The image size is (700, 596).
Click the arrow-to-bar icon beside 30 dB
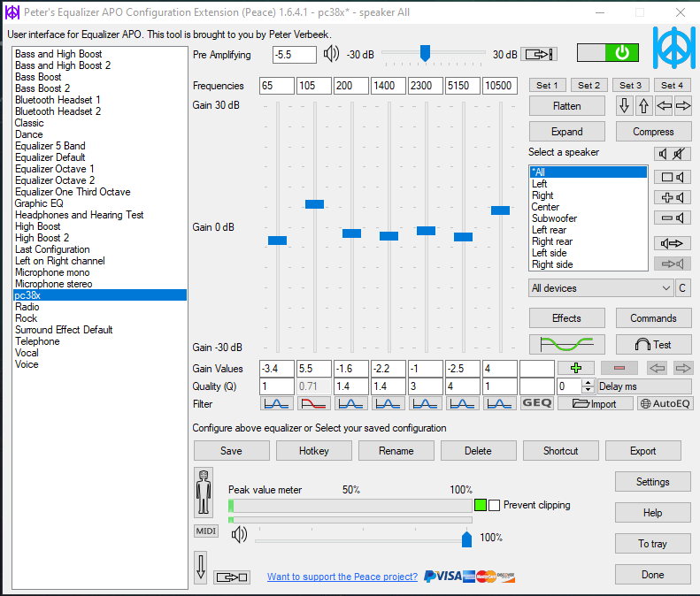pos(539,55)
